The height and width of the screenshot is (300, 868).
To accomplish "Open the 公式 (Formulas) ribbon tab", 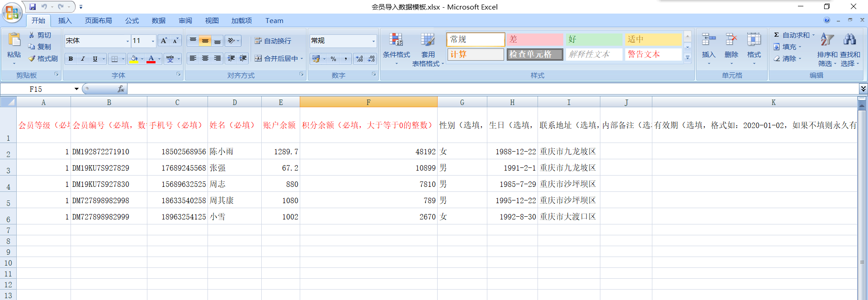I will 132,21.
